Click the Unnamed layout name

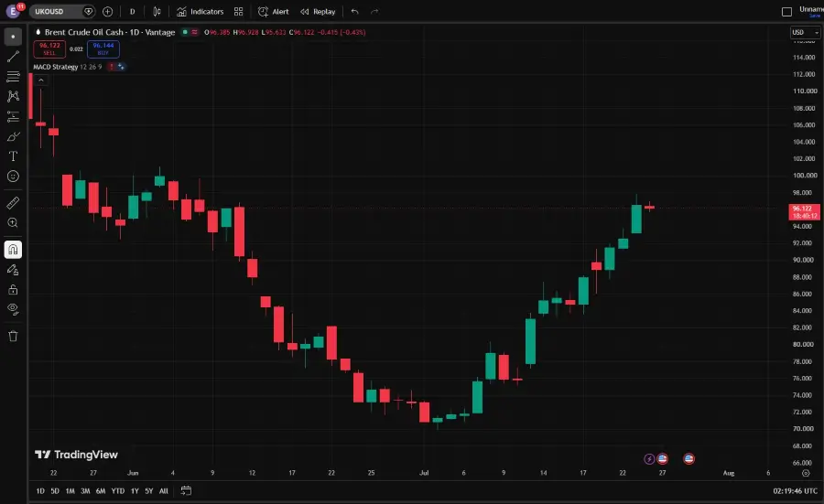pyautogui.click(x=811, y=9)
